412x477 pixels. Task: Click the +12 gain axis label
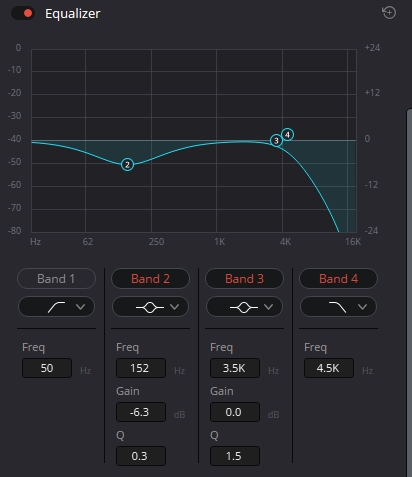[x=372, y=93]
